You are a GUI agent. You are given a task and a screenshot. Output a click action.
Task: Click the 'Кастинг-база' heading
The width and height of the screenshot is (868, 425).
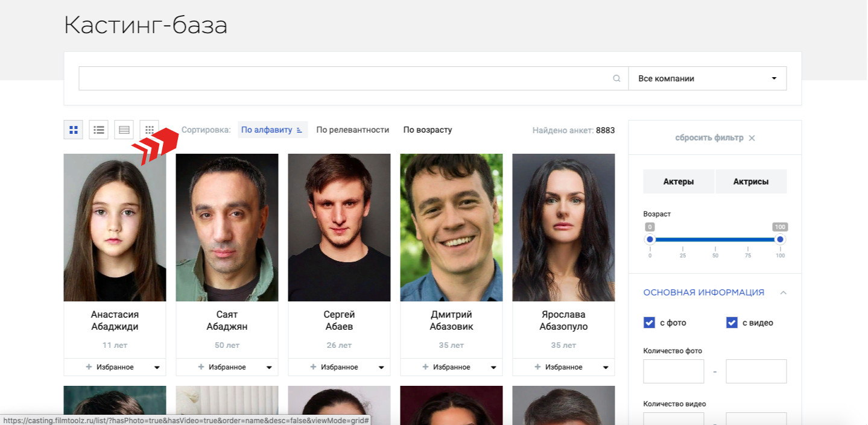[145, 25]
